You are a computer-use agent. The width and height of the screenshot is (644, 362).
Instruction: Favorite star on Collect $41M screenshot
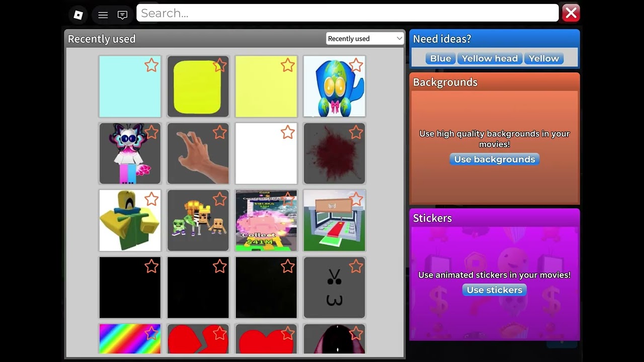(x=288, y=199)
